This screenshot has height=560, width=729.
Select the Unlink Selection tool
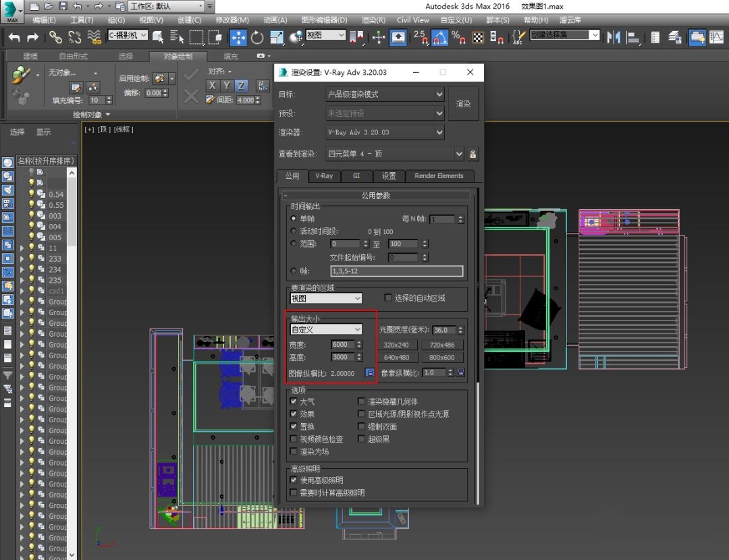(74, 37)
